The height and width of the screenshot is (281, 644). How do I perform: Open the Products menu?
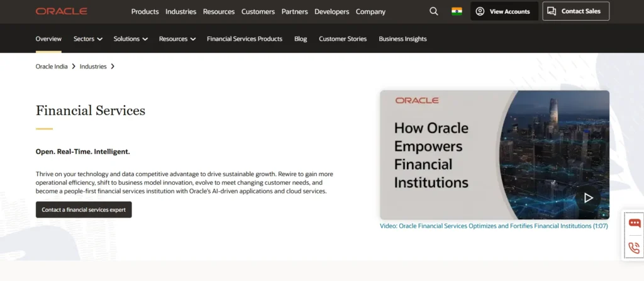point(145,11)
